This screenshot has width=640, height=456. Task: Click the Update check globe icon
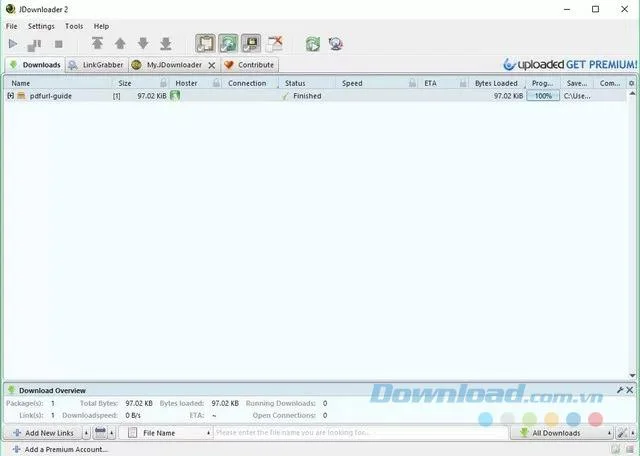tap(336, 44)
